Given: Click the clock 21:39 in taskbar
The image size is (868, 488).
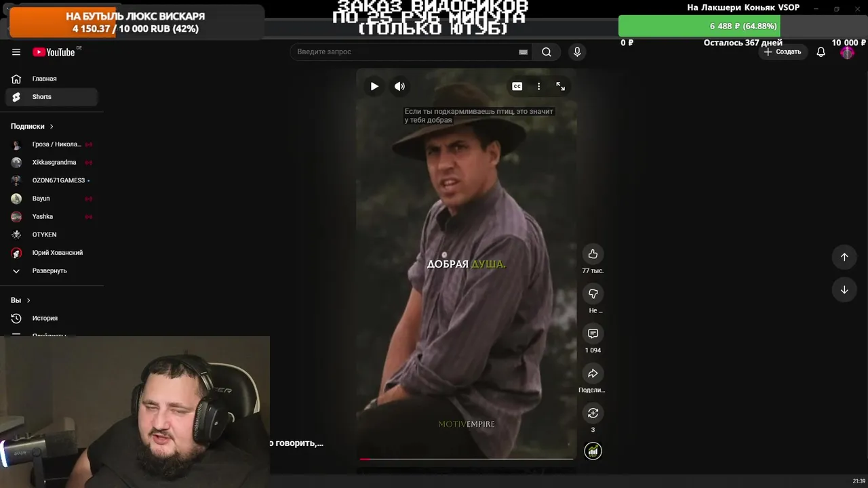Looking at the screenshot, I should [x=859, y=481].
